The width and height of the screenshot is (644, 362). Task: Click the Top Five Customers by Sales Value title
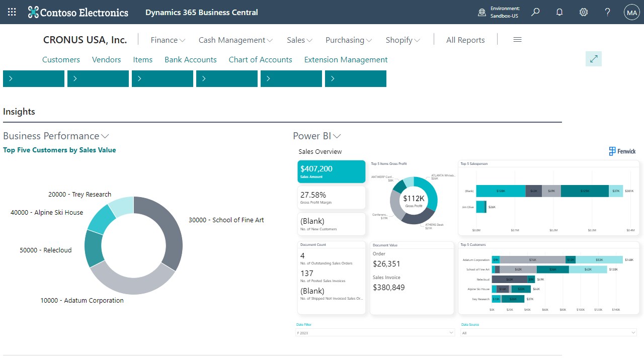(x=59, y=150)
